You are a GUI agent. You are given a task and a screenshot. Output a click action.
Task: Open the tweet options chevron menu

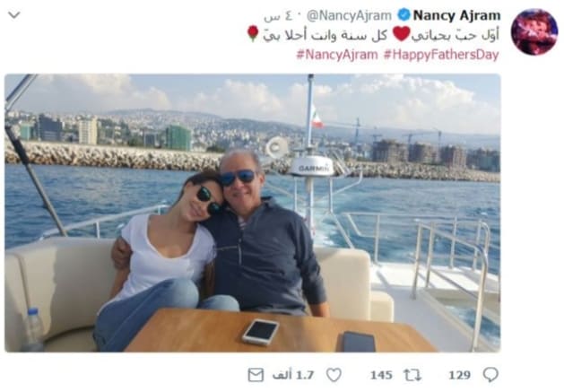14,15
